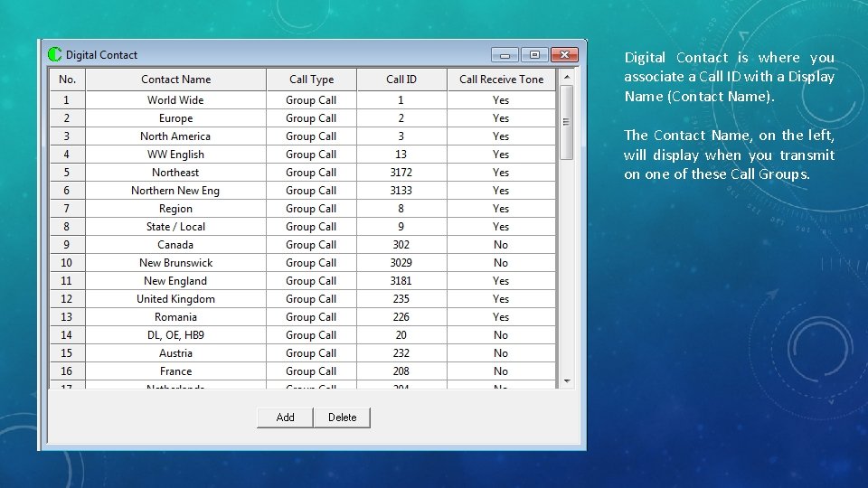Click the Call Receive Tone column header

pos(502,80)
